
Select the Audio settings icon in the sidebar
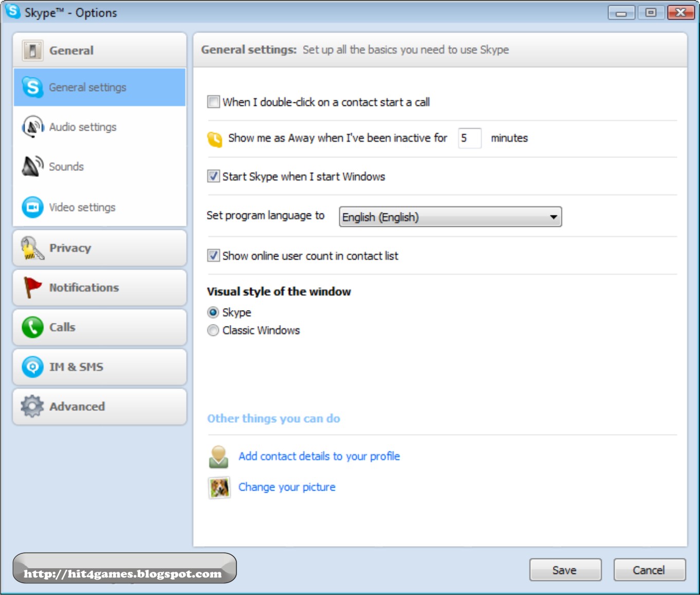(x=32, y=127)
